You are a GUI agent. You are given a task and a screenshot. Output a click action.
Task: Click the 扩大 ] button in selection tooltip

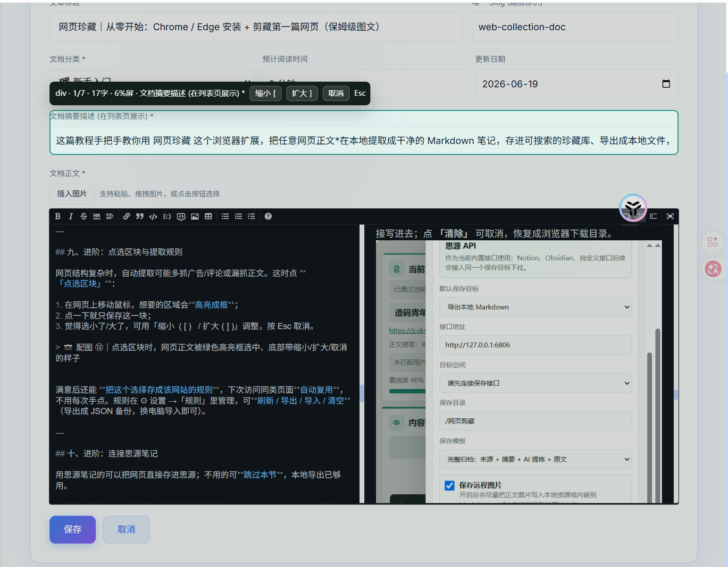302,93
